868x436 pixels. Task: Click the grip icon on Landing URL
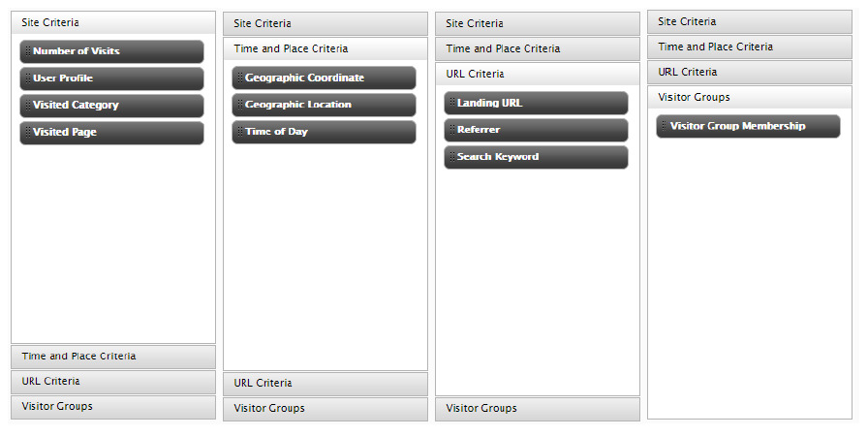point(451,103)
